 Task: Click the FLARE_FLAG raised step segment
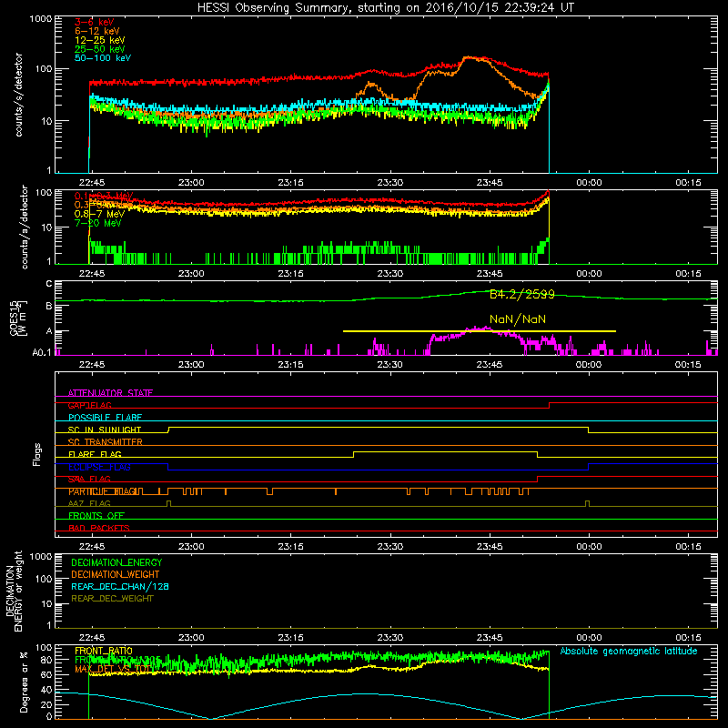pyautogui.click(x=445, y=451)
